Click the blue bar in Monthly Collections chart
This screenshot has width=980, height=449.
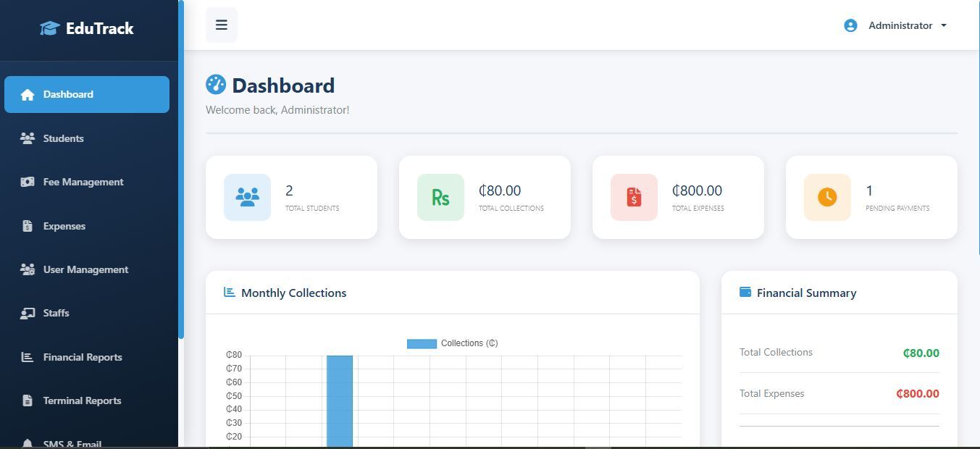coord(340,398)
